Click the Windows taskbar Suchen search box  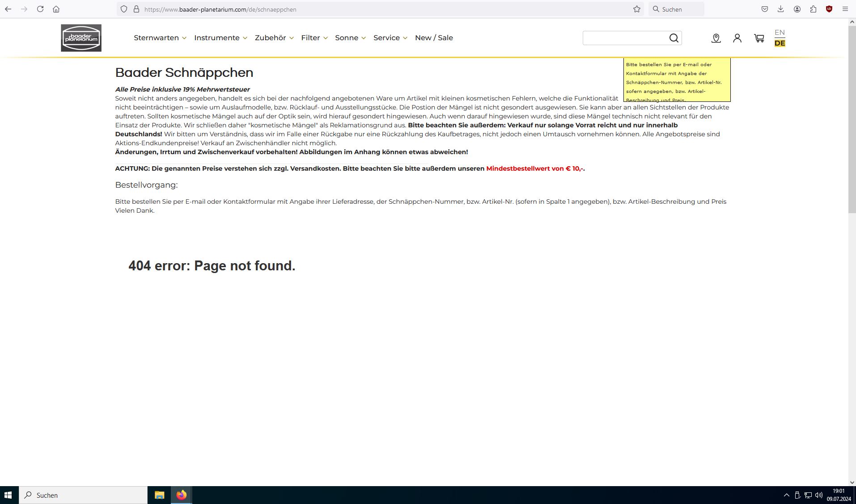click(83, 495)
